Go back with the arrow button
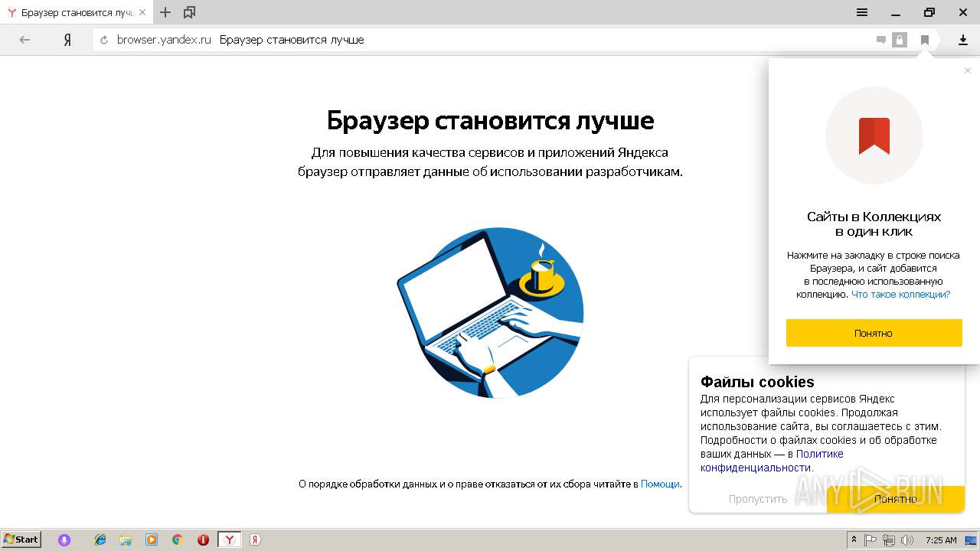The width and height of the screenshot is (980, 551). (24, 40)
